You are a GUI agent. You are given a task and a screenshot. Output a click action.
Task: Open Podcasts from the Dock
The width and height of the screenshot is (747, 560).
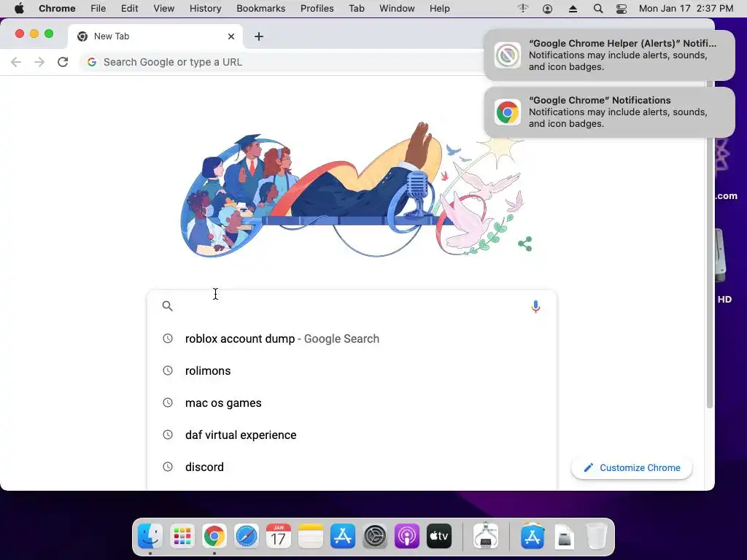click(407, 536)
